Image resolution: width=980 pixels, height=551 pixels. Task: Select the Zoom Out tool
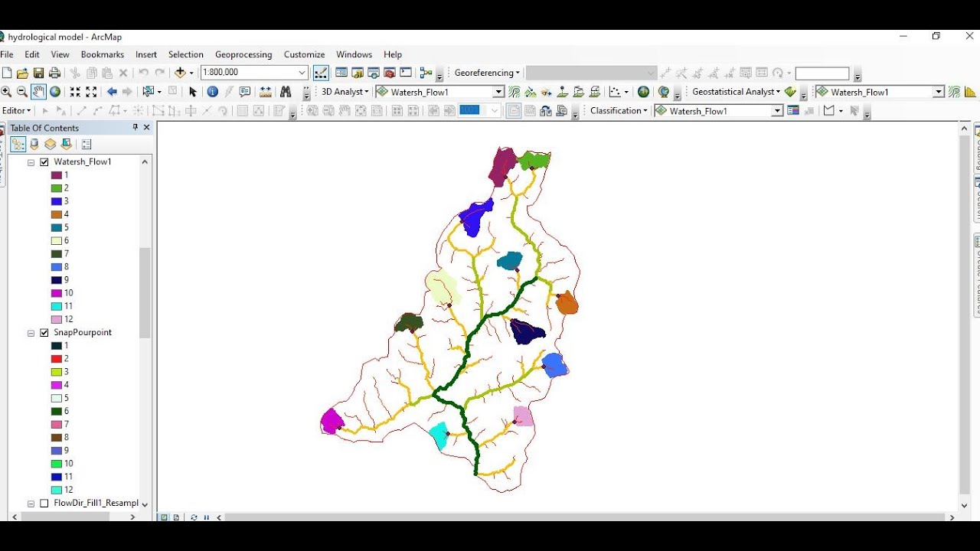pyautogui.click(x=22, y=92)
